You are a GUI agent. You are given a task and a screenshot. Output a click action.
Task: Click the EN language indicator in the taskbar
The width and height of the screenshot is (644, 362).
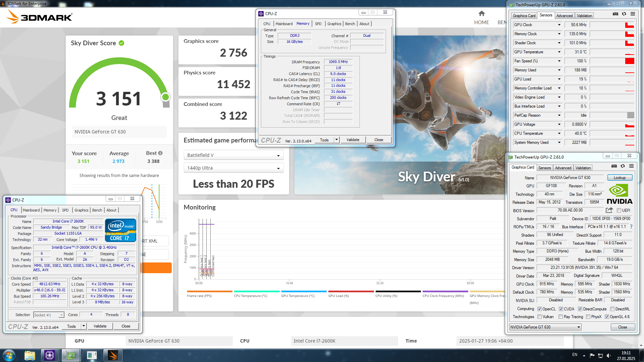click(x=575, y=355)
